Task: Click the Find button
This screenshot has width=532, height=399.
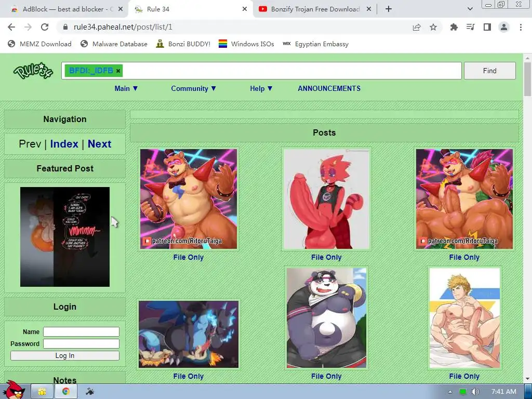Action: (x=489, y=71)
